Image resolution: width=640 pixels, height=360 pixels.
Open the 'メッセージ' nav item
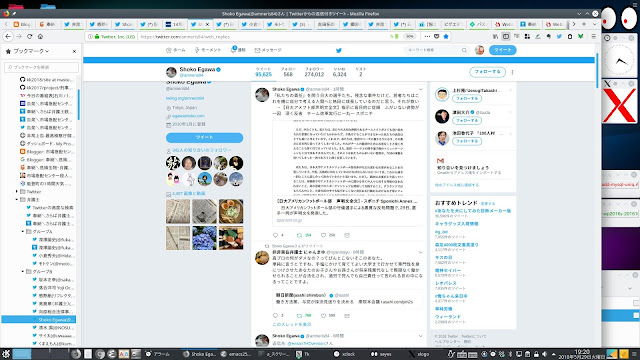click(x=268, y=50)
